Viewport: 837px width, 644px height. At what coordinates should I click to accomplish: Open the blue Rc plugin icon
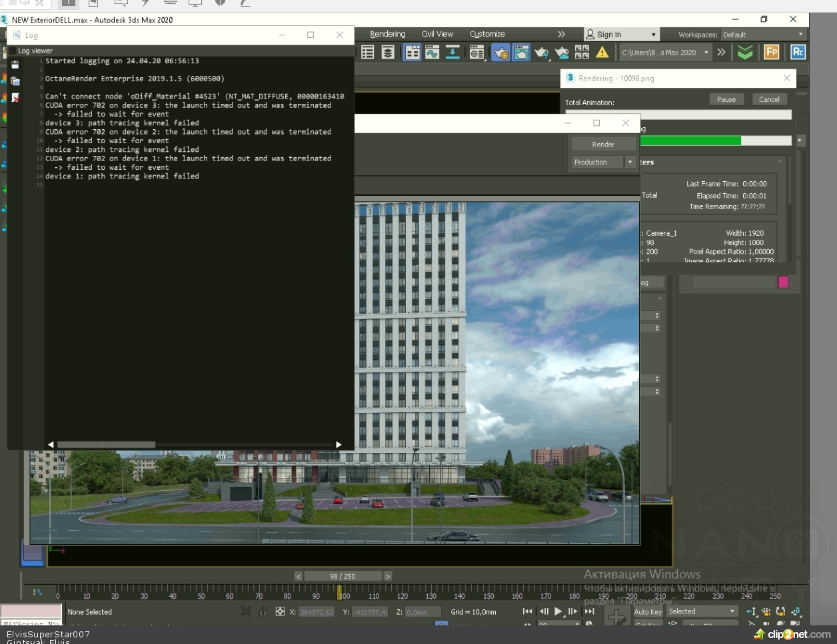tap(798, 52)
